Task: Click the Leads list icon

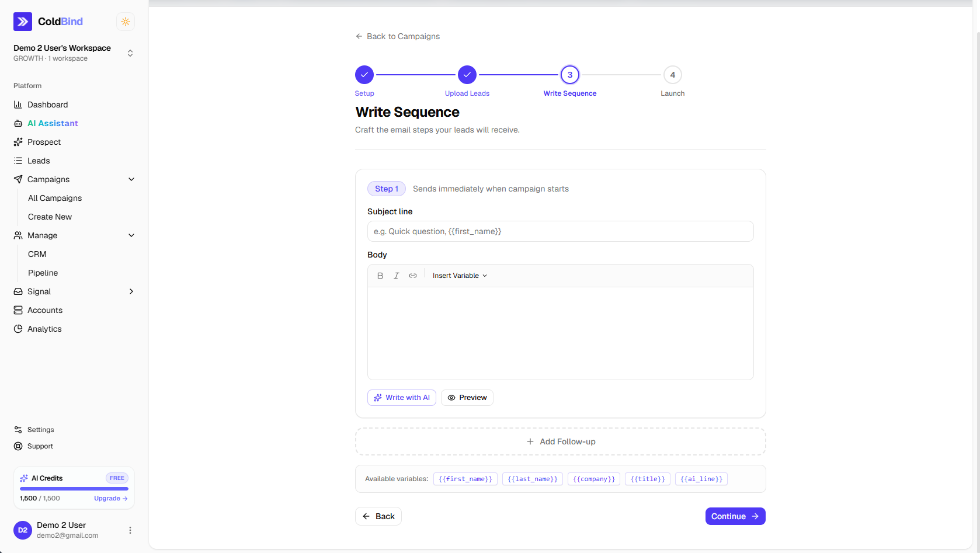Action: click(18, 161)
